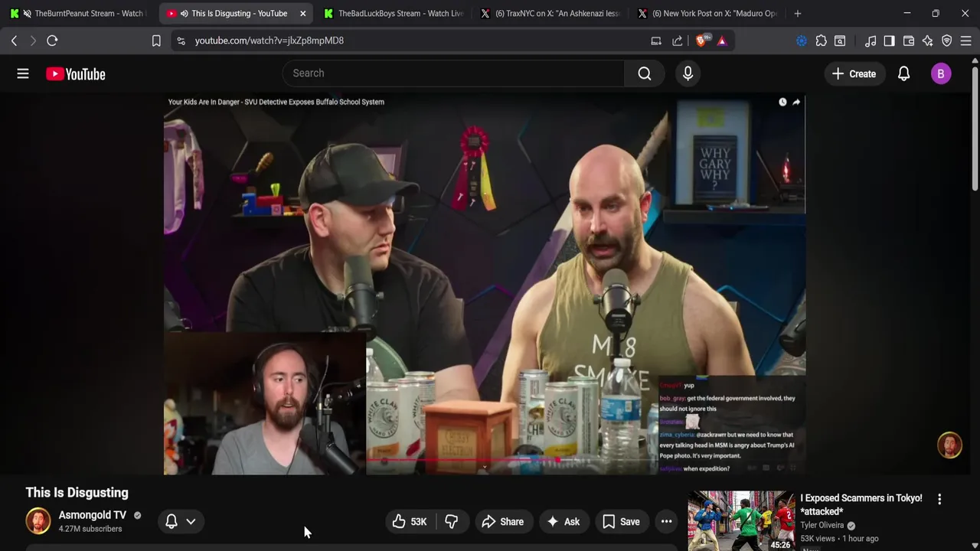Viewport: 980px width, 551px height.
Task: Navigate forward in the browser
Action: pyautogui.click(x=33, y=41)
